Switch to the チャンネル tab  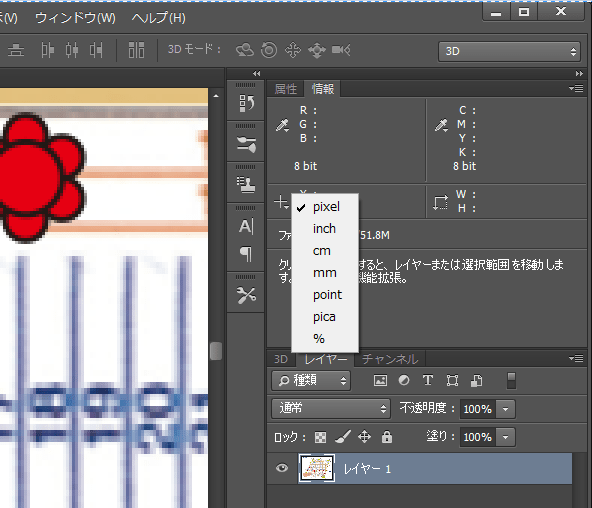pos(390,359)
